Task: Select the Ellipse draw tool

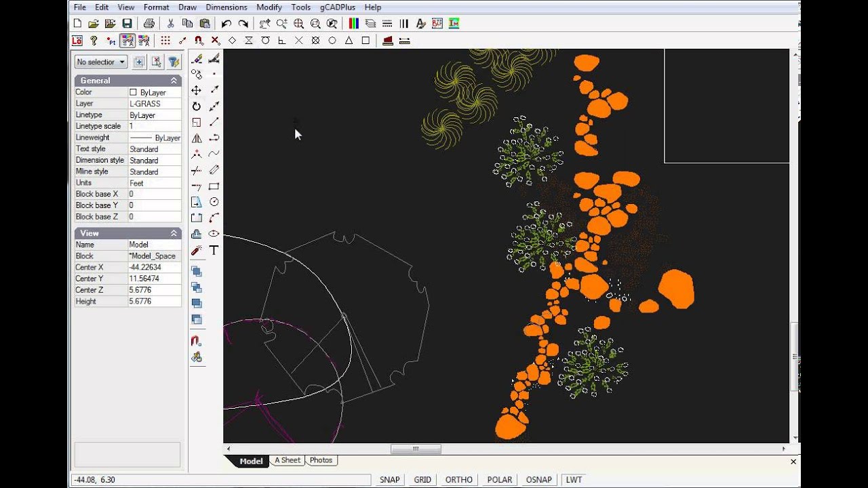Action: (x=214, y=234)
